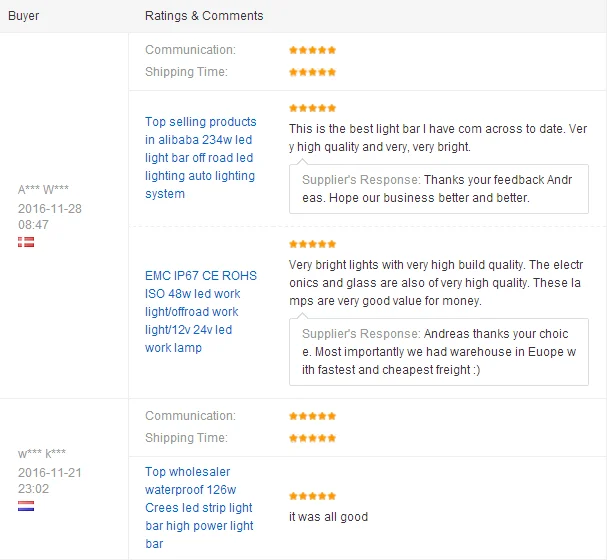Click second buyer's Communication star rating
The height and width of the screenshot is (560, 607).
tap(312, 416)
